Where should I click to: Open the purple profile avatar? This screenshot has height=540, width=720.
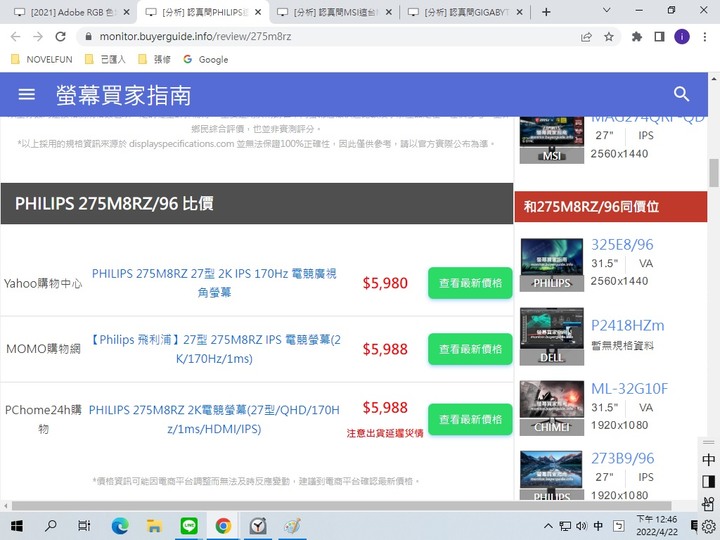tap(682, 37)
